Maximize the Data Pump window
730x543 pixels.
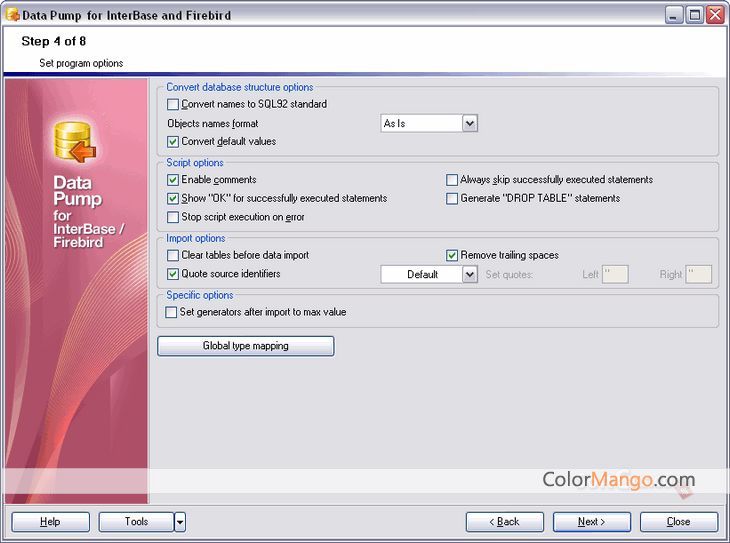(x=694, y=15)
